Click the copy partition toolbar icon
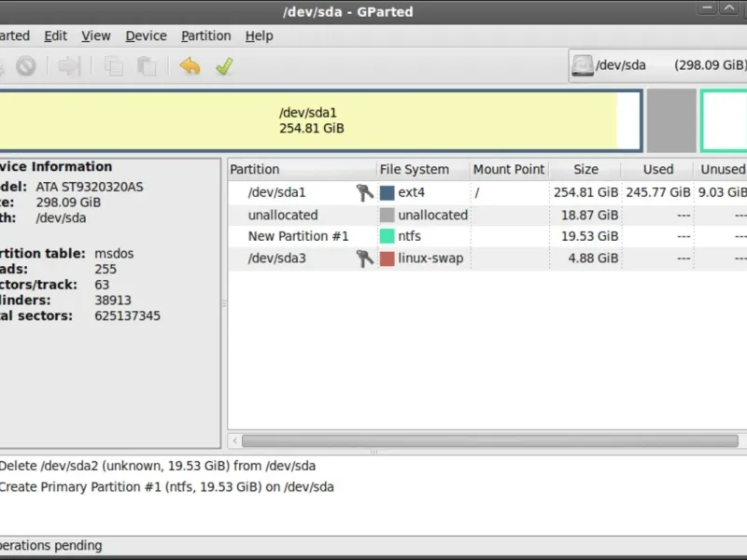Image resolution: width=747 pixels, height=560 pixels. (x=113, y=66)
